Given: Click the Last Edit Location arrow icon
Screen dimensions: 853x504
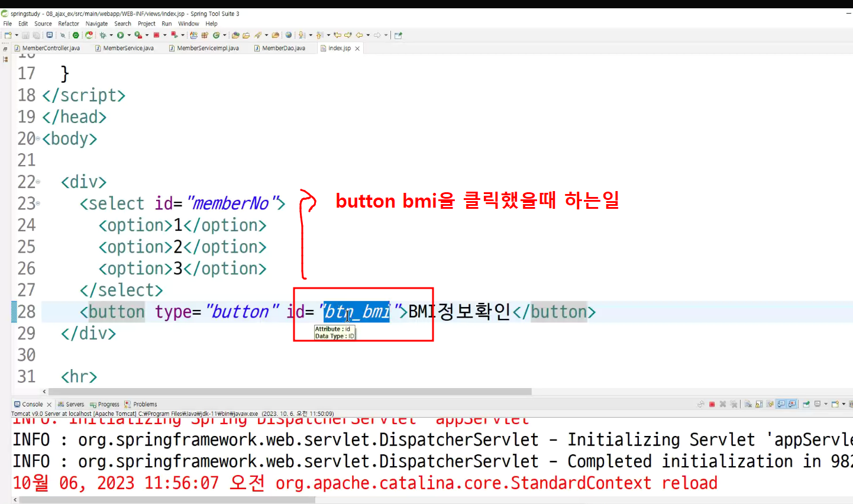Looking at the screenshot, I should [338, 35].
